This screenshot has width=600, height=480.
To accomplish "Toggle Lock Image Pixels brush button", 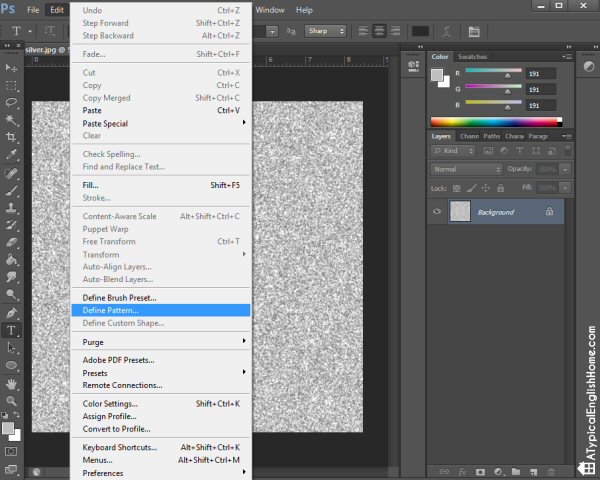I will (x=471, y=188).
